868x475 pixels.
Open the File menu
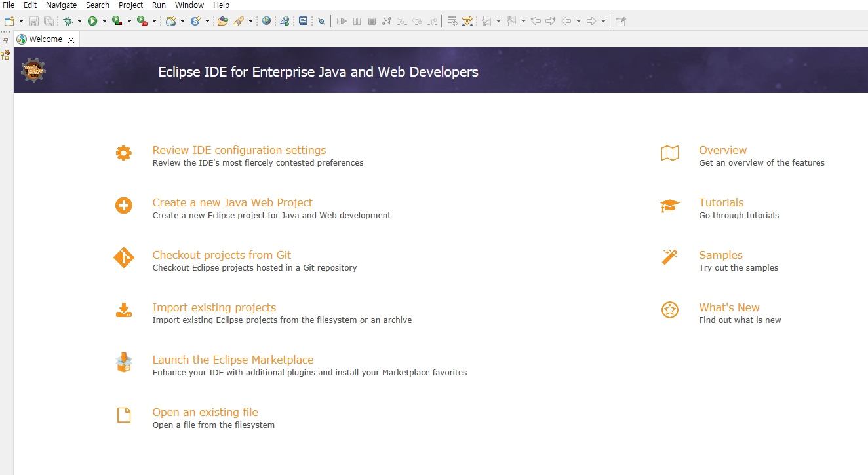9,5
